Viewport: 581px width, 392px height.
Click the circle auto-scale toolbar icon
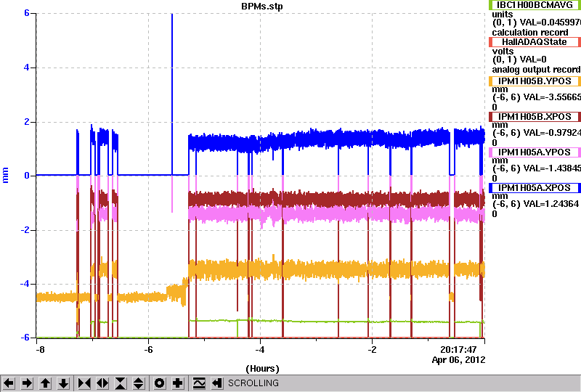coord(159,383)
